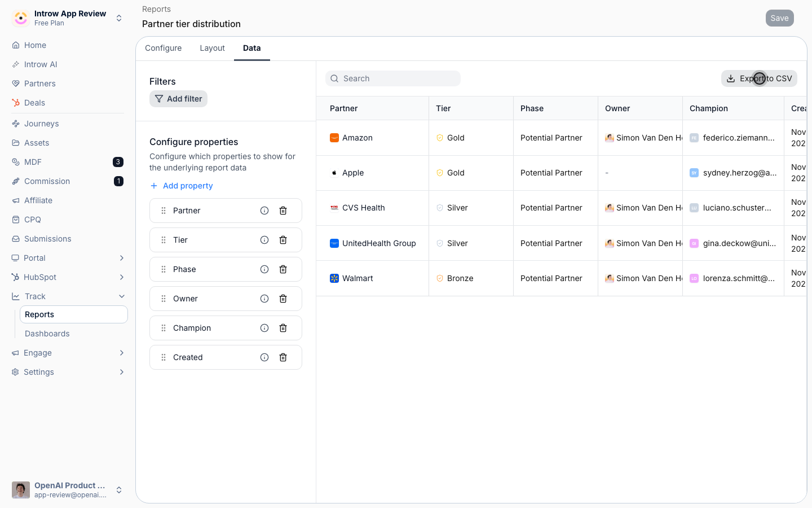Show info for the Tier property

[x=264, y=240]
